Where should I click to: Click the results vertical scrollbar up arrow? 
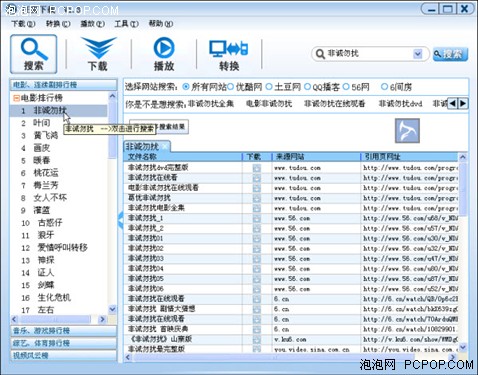coord(463,157)
